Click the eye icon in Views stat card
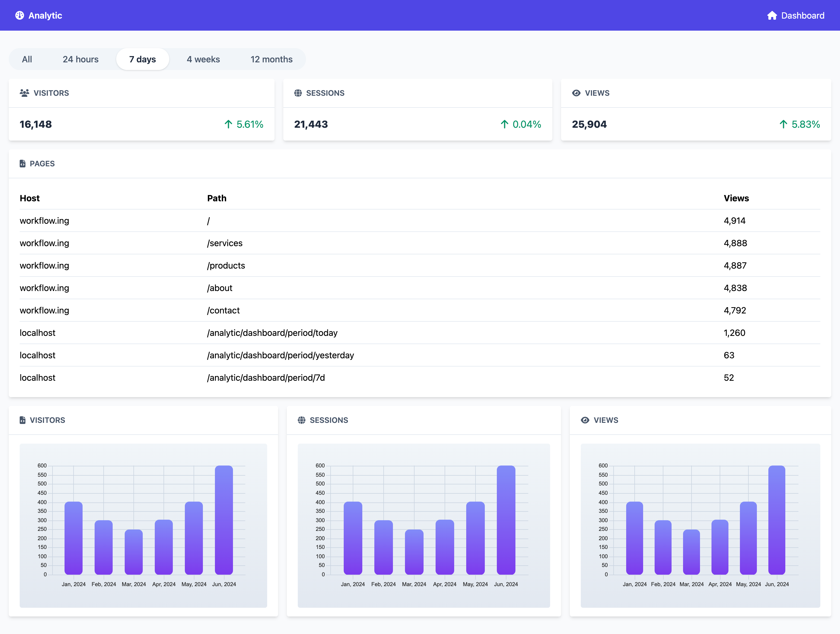The height and width of the screenshot is (634, 840). pos(576,93)
